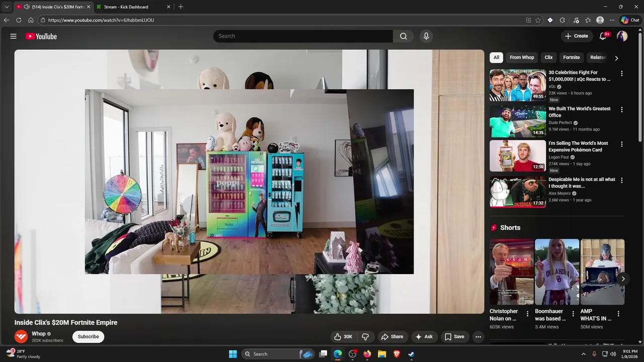Open File Explorer from the taskbar
This screenshot has width=644, height=362.
[382, 354]
